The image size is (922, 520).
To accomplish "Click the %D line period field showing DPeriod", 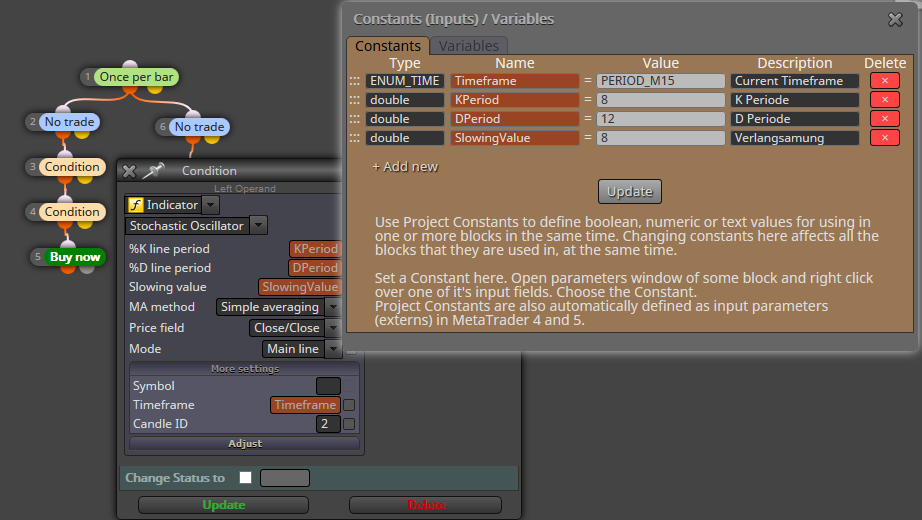I will [315, 268].
